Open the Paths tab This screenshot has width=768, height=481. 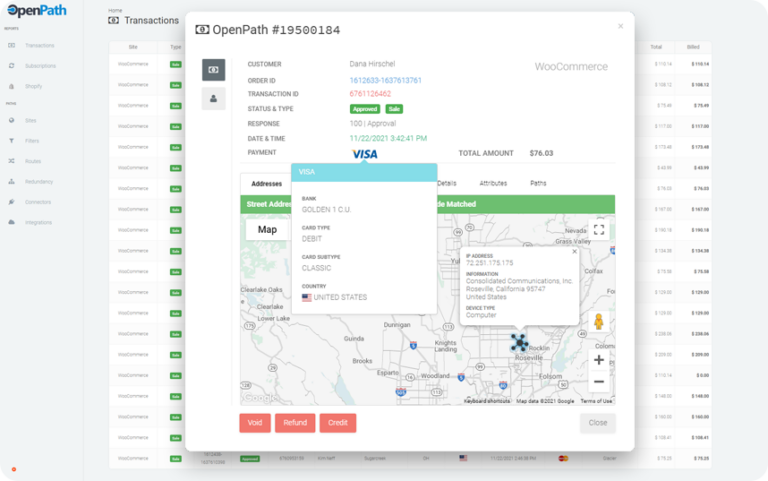(x=538, y=184)
